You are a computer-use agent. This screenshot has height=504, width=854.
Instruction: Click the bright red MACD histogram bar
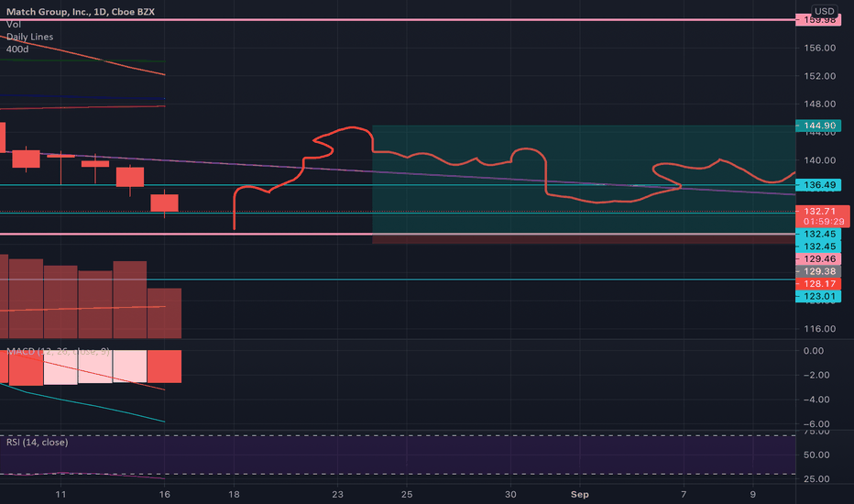click(165, 367)
